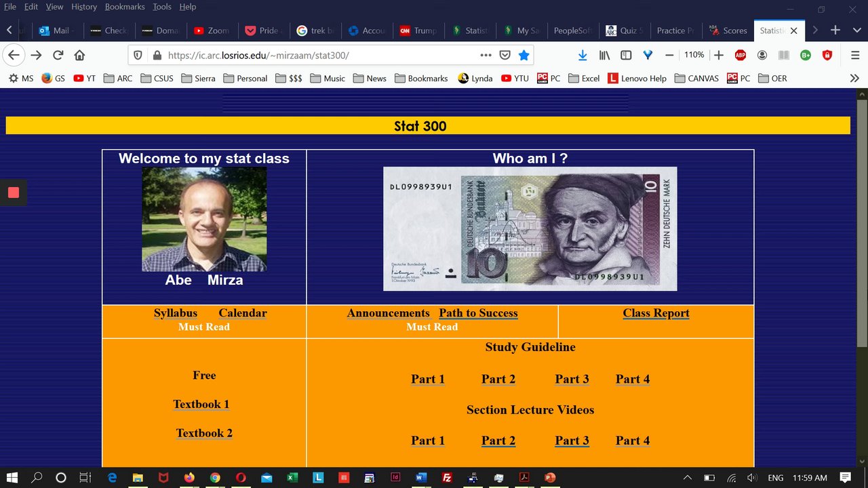The image size is (868, 488).
Task: Open the Syllabus link
Action: pyautogui.click(x=176, y=313)
